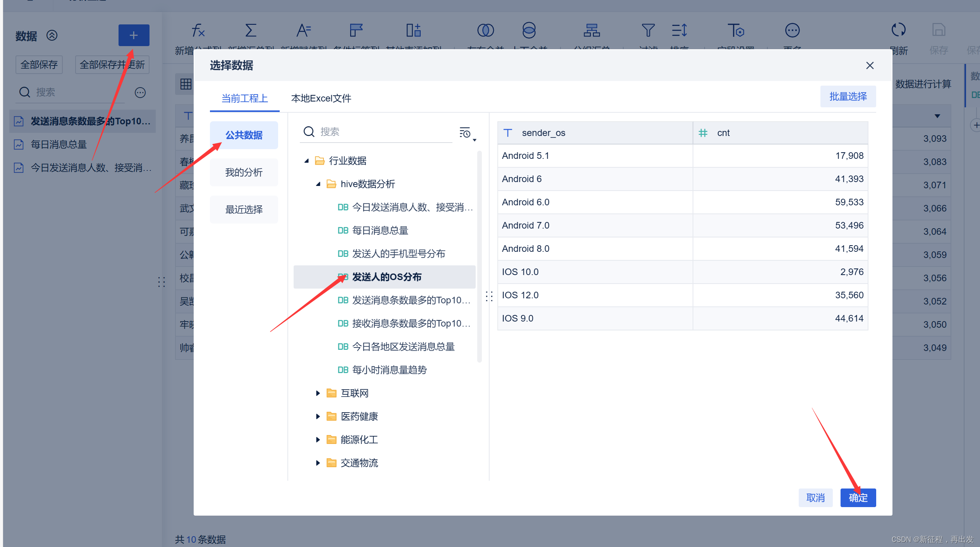This screenshot has width=980, height=547.
Task: Expand the 医药健康 folder
Action: click(x=318, y=416)
